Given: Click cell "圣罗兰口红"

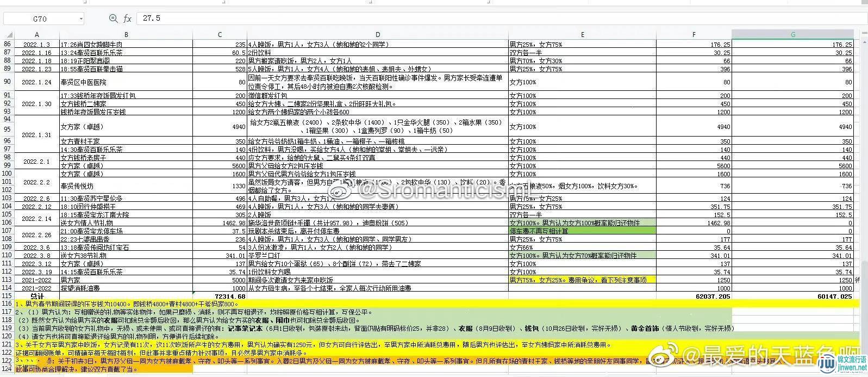Looking at the screenshot, I should click(x=378, y=255).
